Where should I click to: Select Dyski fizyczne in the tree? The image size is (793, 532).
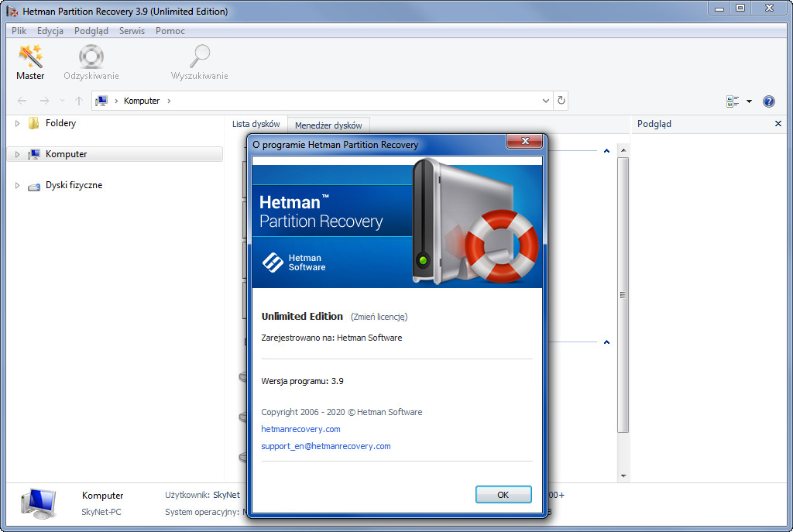tap(74, 185)
